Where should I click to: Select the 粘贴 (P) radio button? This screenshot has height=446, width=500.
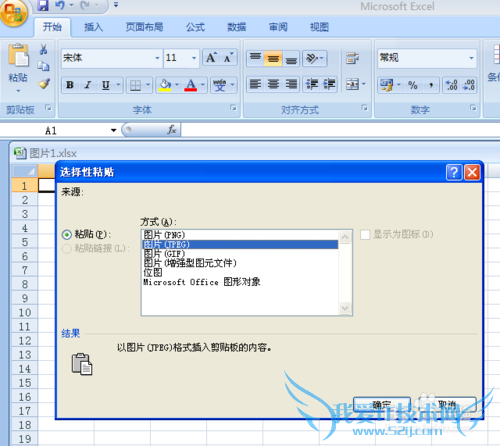67,235
